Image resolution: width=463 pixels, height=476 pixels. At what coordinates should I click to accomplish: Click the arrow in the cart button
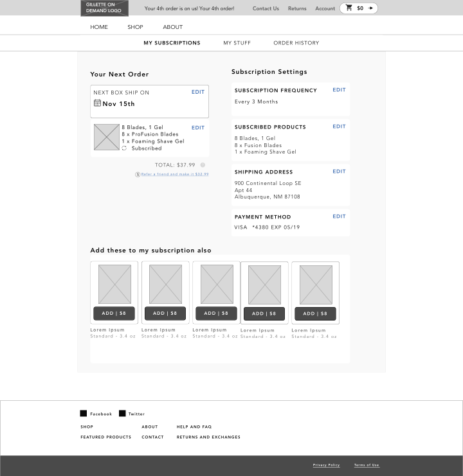coord(370,8)
